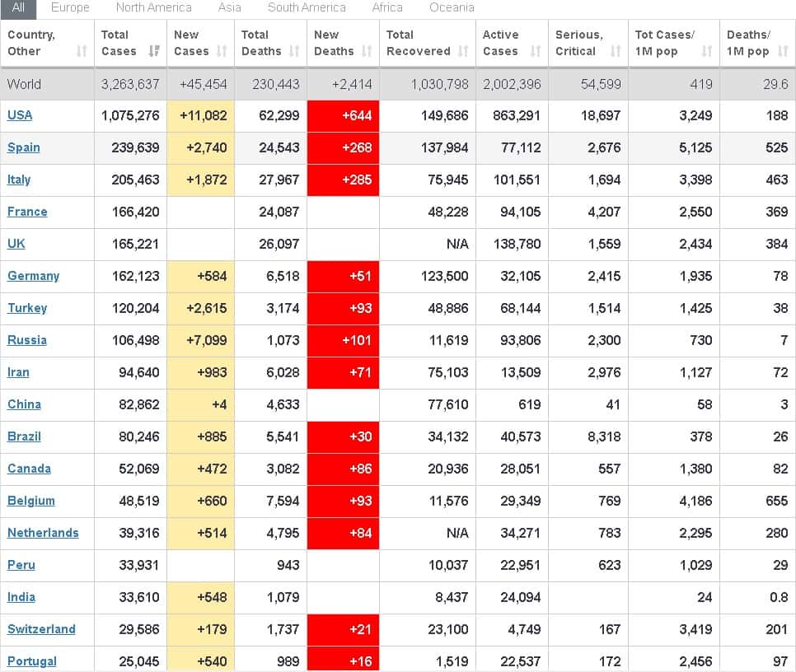The width and height of the screenshot is (796, 672).
Task: Click Italy total cases 205,463
Action: pos(135,180)
